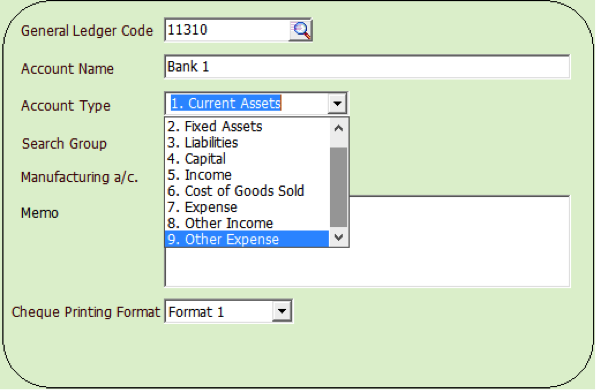Choose '3. Liabilities' account type
The image size is (596, 390).
coord(247,143)
